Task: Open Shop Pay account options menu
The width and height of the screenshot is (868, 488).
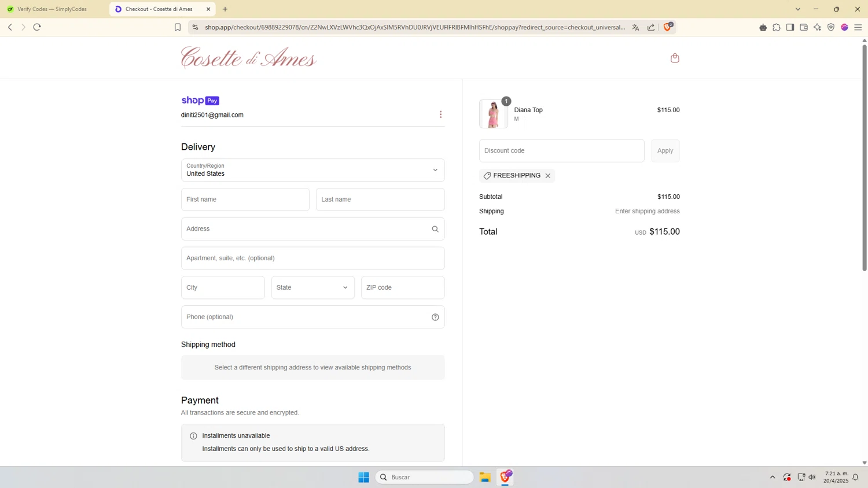Action: pyautogui.click(x=440, y=114)
